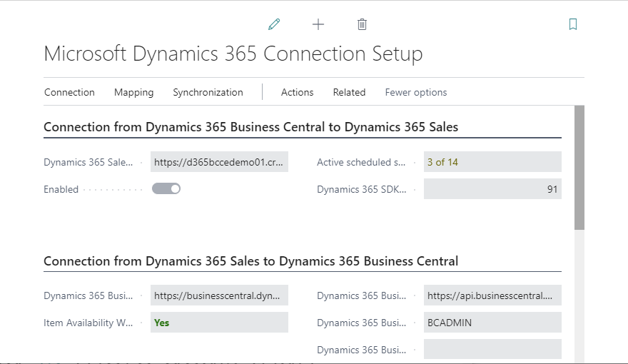628x364 pixels.
Task: Open the Related menu
Action: coord(349,92)
